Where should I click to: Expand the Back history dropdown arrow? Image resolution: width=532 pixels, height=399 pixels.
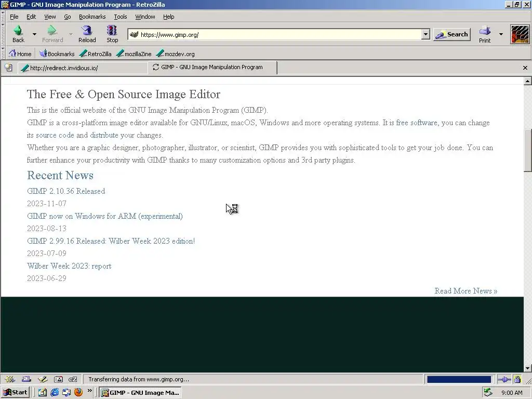click(x=34, y=34)
